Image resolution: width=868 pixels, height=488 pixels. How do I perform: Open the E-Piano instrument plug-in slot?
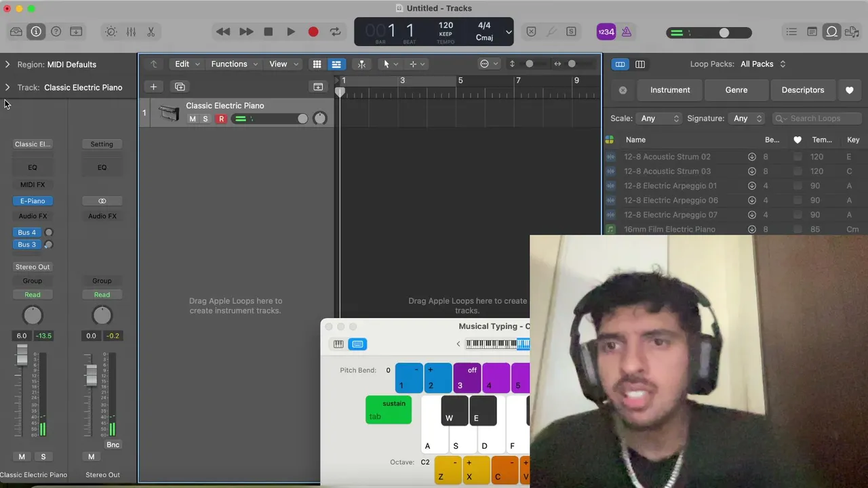click(33, 201)
